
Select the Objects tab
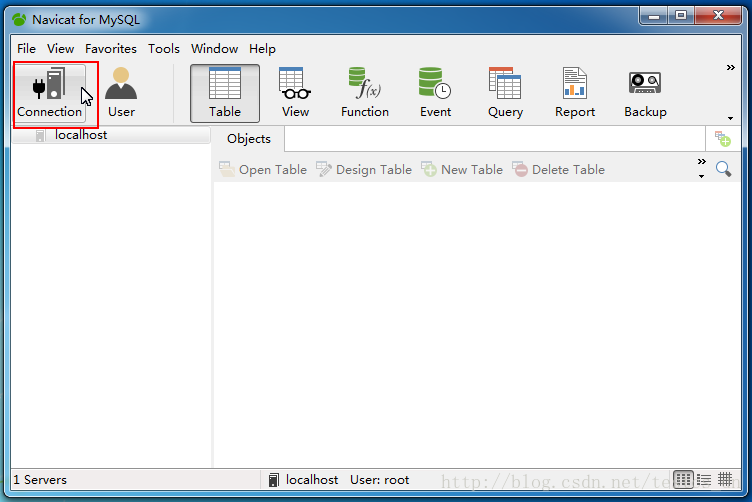249,139
